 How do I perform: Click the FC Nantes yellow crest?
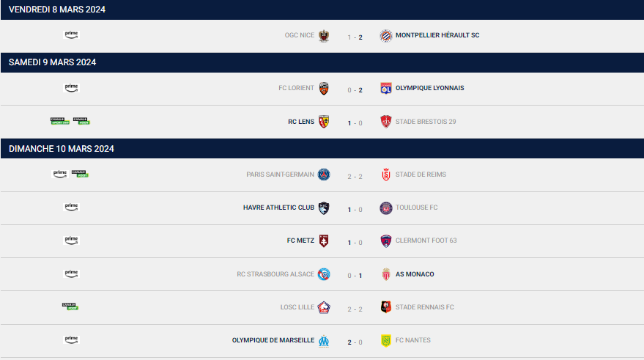(x=385, y=341)
